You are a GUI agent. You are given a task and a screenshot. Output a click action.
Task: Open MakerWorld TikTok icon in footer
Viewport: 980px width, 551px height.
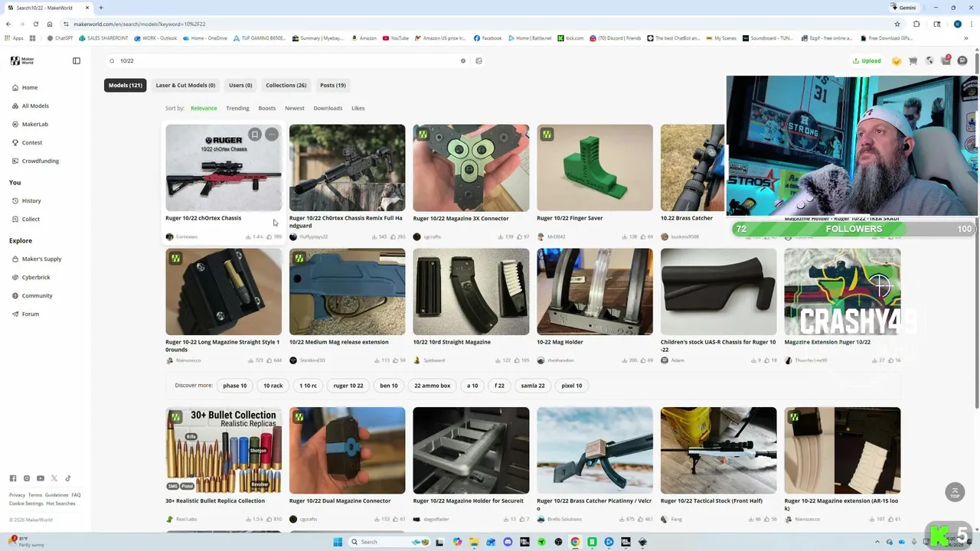point(68,478)
